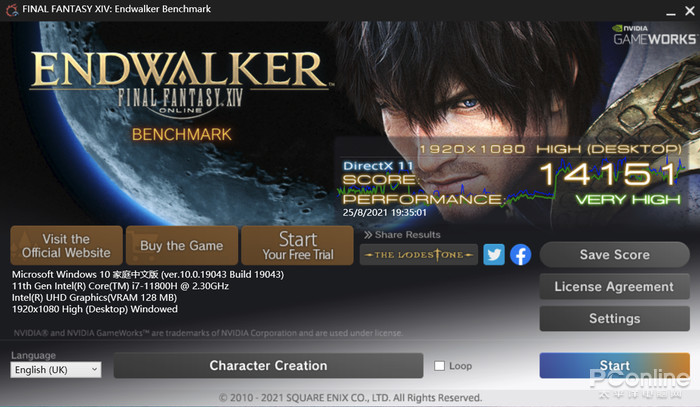Click the NVIDIA GameWorks logo
This screenshot has height=407, width=700.
pos(654,35)
